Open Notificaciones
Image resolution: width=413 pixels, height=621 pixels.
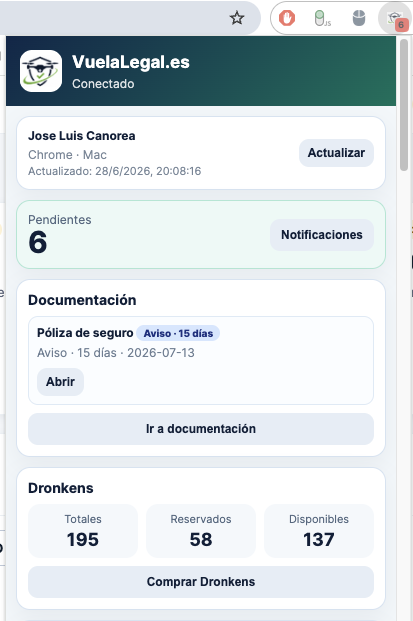[x=322, y=235]
